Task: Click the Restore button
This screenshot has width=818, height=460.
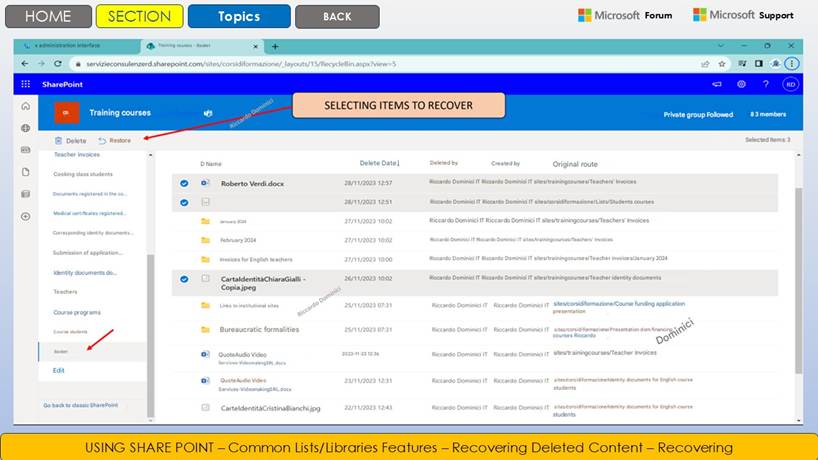Action: [x=114, y=141]
